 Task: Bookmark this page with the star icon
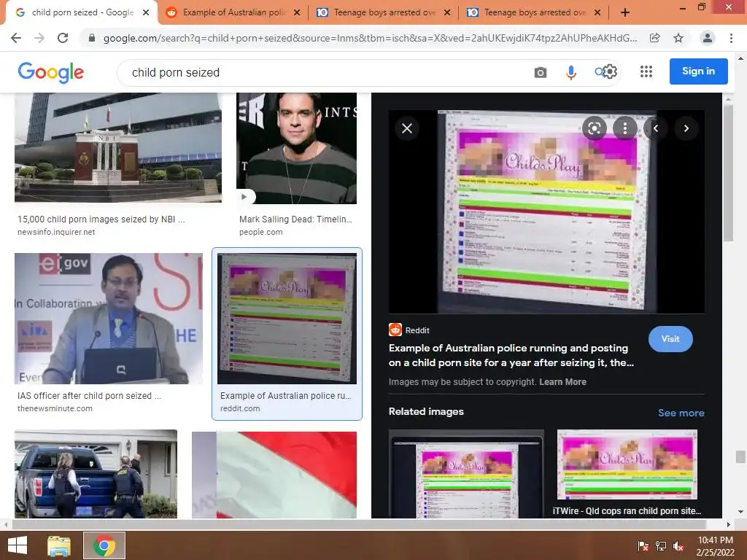click(678, 38)
